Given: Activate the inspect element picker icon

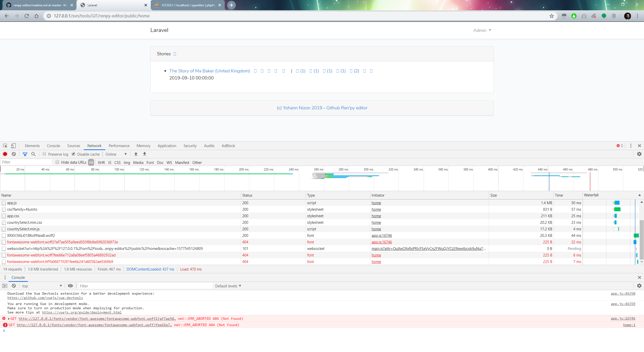Looking at the screenshot, I should tap(5, 146).
